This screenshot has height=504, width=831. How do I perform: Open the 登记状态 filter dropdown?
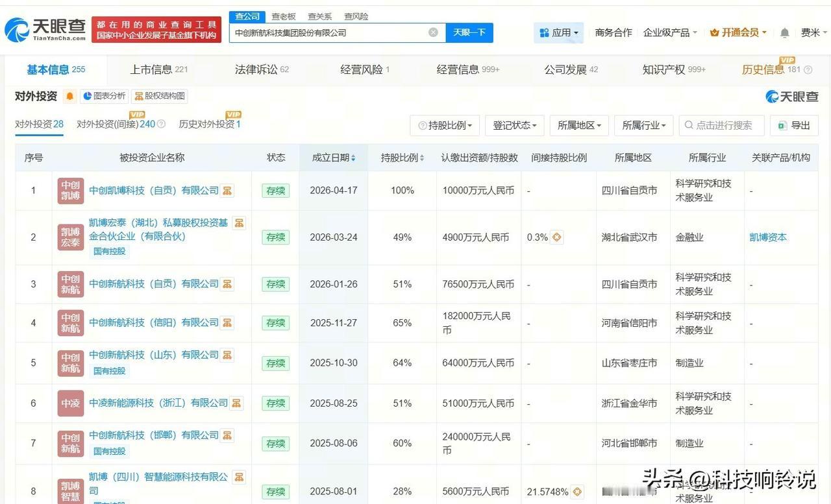(515, 125)
